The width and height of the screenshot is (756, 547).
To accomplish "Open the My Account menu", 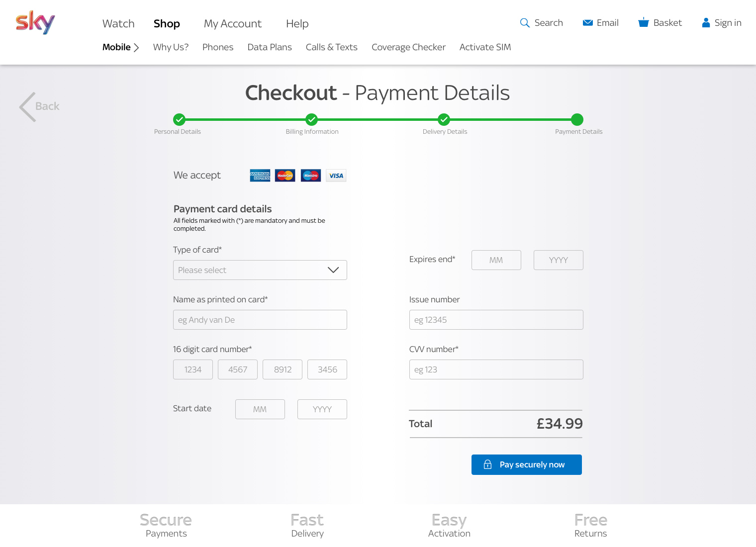I will (233, 24).
